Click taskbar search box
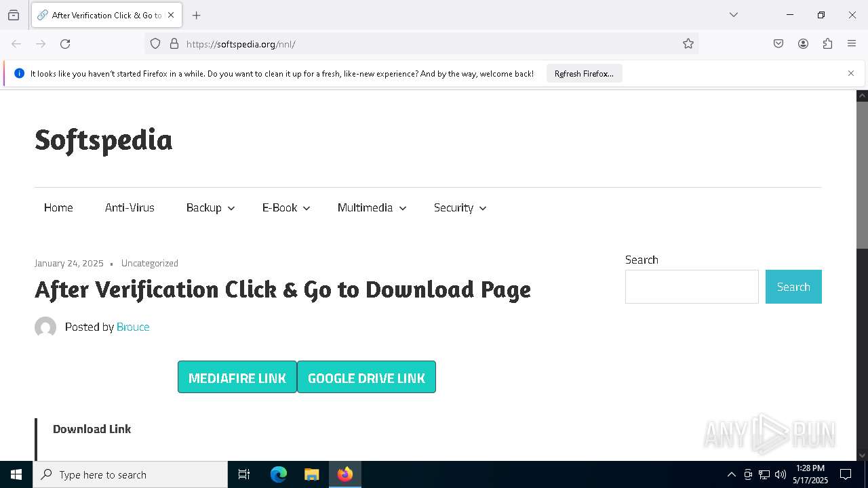Viewport: 868px width, 488px height. [130, 474]
